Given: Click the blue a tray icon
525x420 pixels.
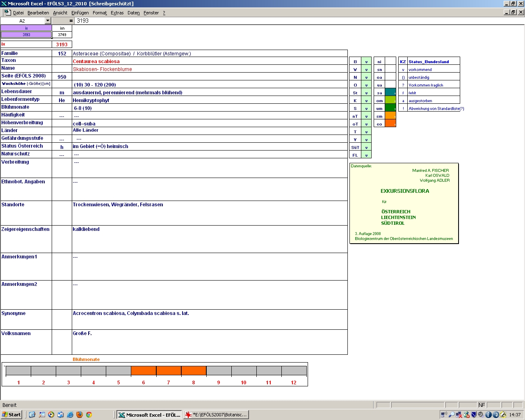Looking at the screenshot, I should point(495,415).
